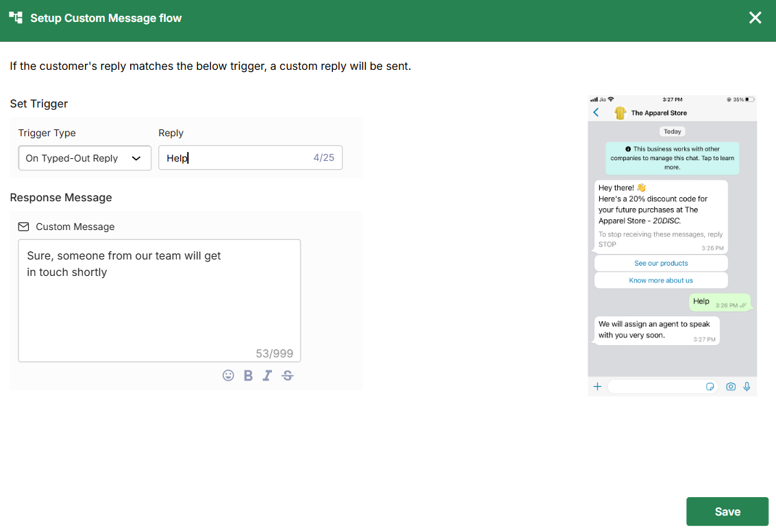Viewport: 776px width, 532px height.
Task: Click the 'This business works with other' notice
Action: click(x=672, y=158)
